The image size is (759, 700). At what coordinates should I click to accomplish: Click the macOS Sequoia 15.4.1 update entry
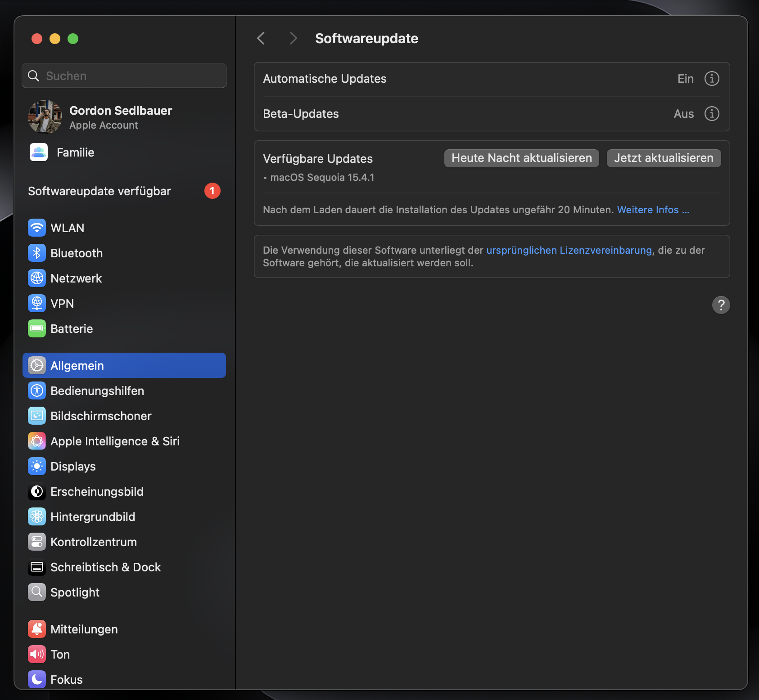(x=322, y=177)
